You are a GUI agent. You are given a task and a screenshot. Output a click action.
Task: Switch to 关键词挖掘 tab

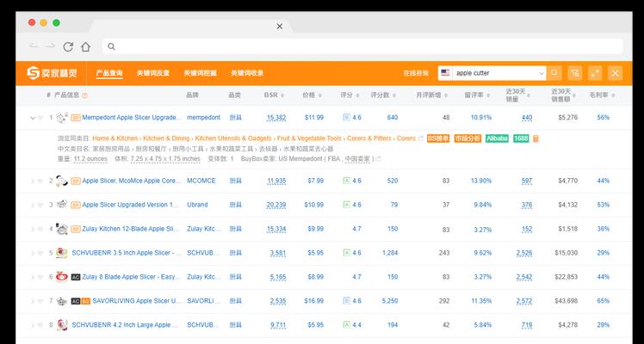[x=200, y=73]
